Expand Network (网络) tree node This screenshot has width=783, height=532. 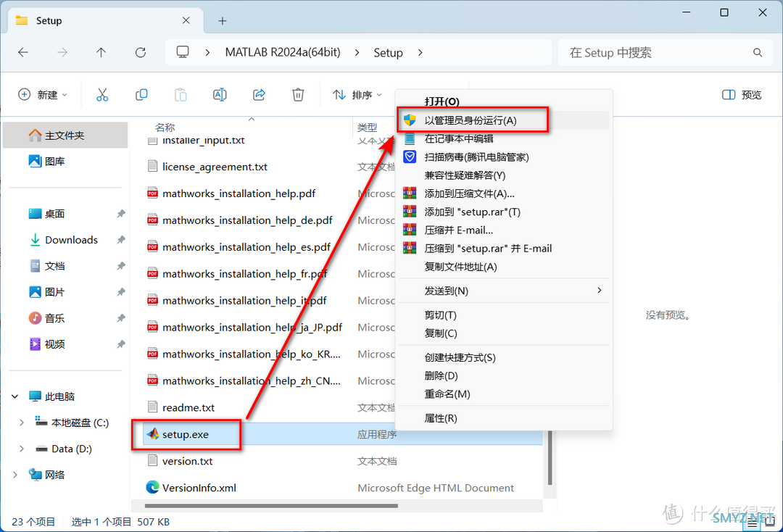pos(15,474)
